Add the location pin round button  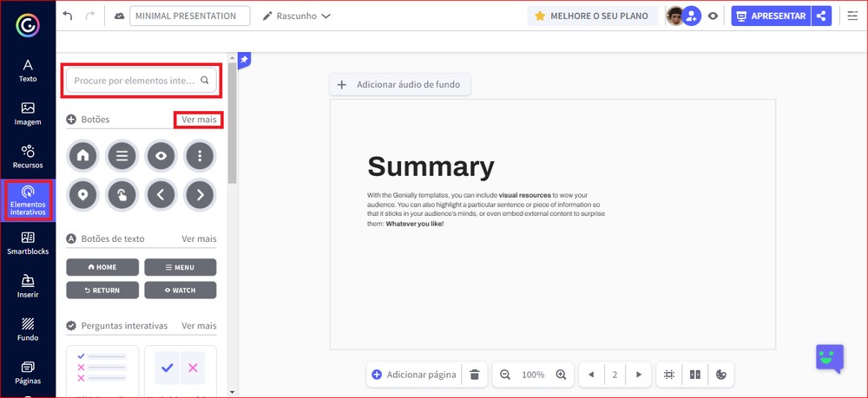[x=82, y=195]
